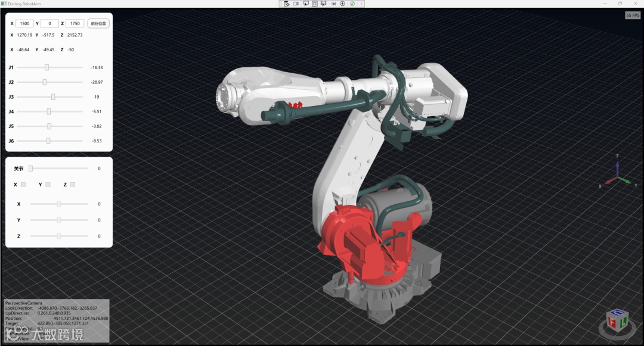Tick the Y axis checkbox

pyautogui.click(x=48, y=185)
